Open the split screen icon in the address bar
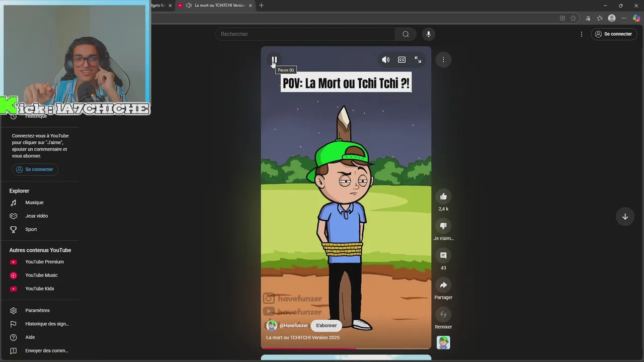 tap(562, 18)
